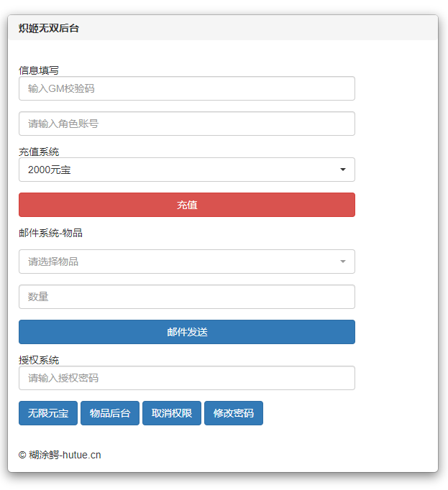448x490 pixels.
Task: Click the 无限元宝 button
Action: coord(48,413)
